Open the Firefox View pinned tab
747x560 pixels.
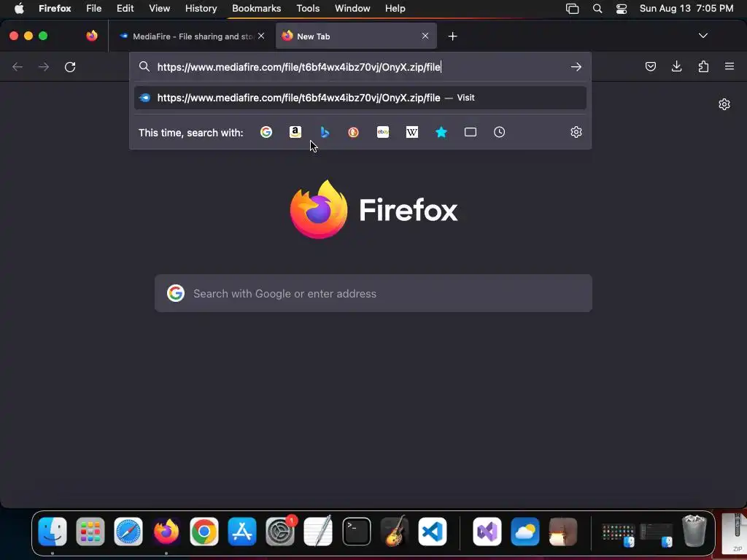pyautogui.click(x=92, y=36)
